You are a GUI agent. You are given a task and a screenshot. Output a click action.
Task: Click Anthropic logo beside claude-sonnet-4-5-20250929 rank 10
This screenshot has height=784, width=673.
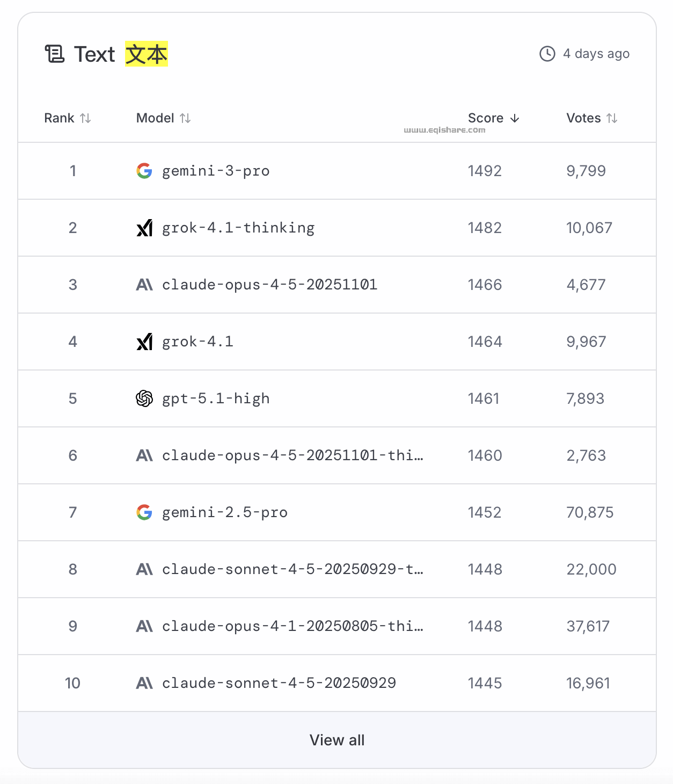[x=144, y=683]
